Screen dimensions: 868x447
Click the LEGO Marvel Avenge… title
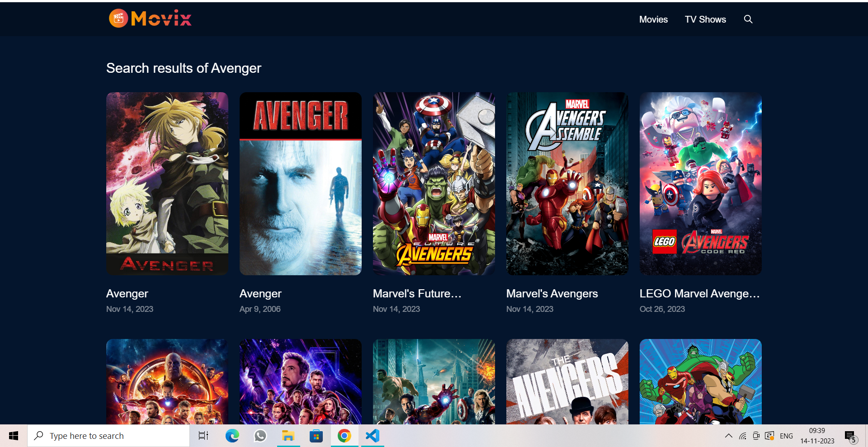click(699, 294)
